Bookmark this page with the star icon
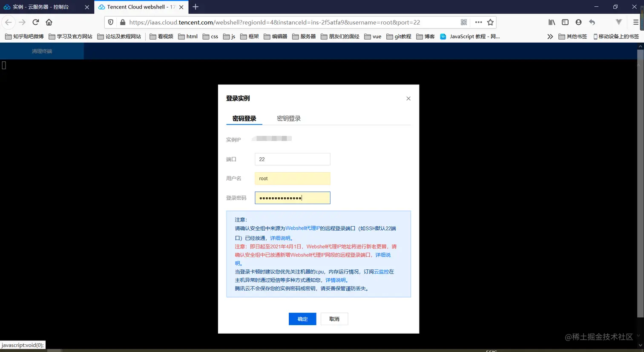 [x=490, y=22]
